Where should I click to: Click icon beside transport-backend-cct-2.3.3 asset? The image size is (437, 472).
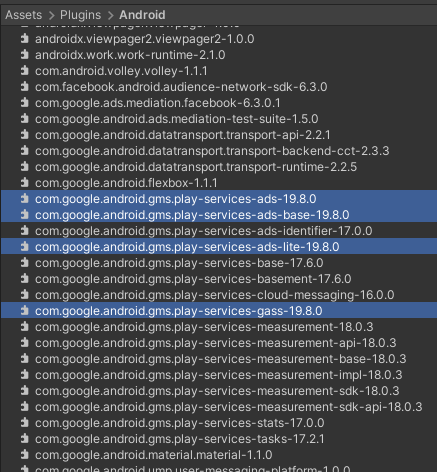25,151
